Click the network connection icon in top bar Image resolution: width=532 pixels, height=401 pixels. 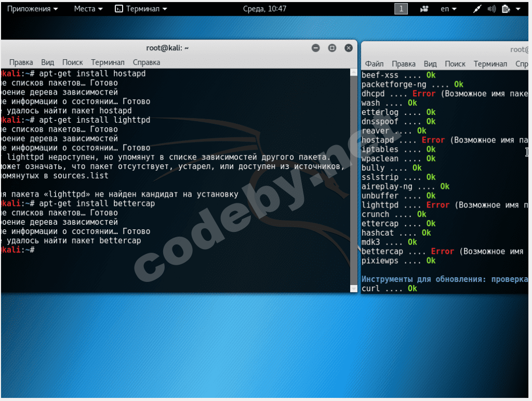pos(477,9)
